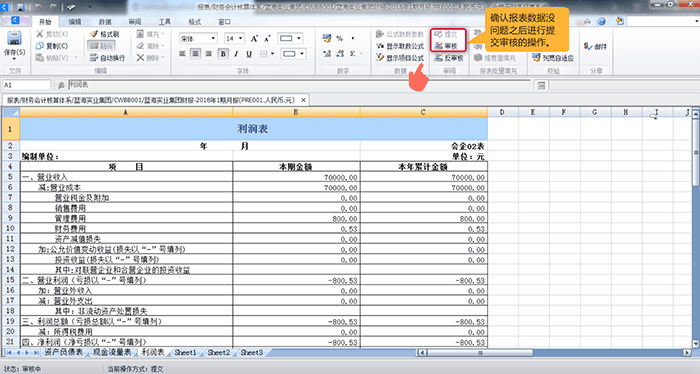
Task: Click 显示取数公式 button
Action: pyautogui.click(x=400, y=46)
